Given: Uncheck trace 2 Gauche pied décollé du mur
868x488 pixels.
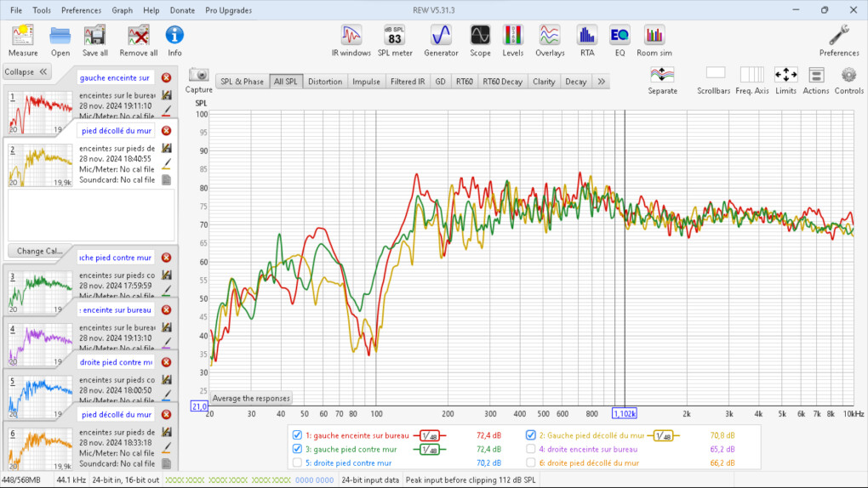Looking at the screenshot, I should pyautogui.click(x=531, y=435).
